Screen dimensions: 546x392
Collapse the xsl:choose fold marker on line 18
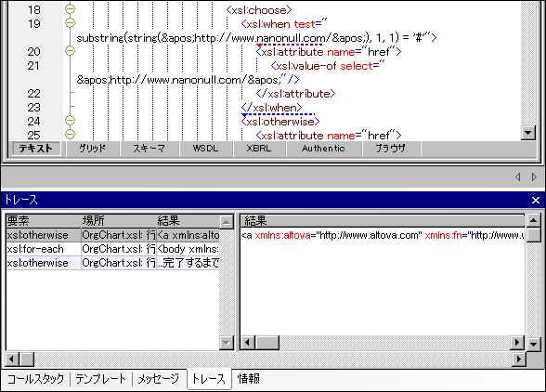(x=70, y=8)
